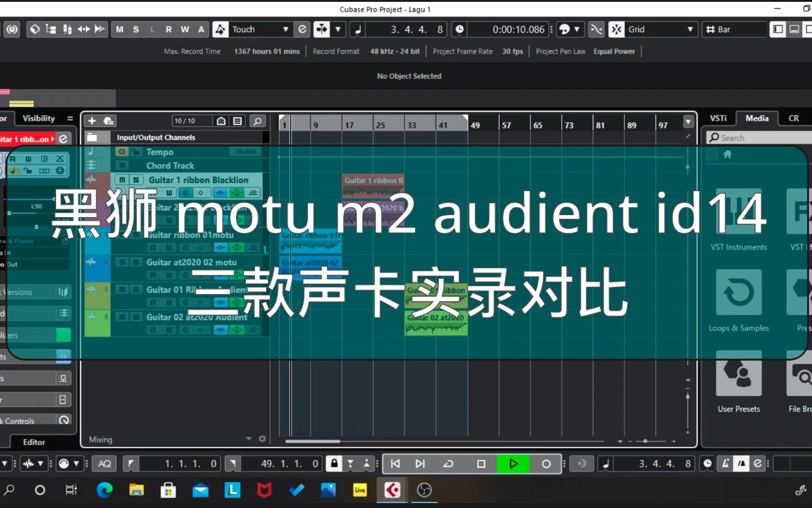This screenshot has height=508, width=812.
Task: Switch to the Visibility tab
Action: coord(39,118)
